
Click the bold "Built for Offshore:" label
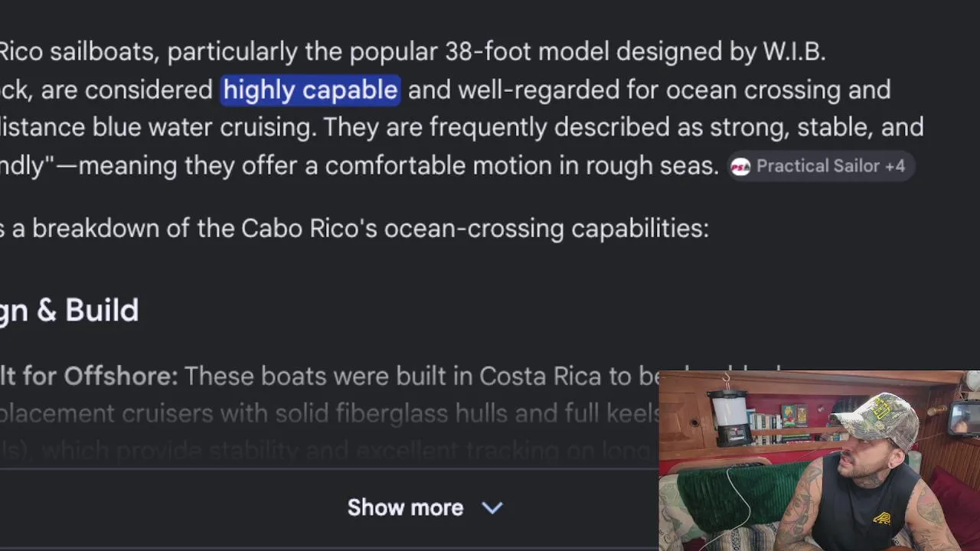pyautogui.click(x=89, y=376)
